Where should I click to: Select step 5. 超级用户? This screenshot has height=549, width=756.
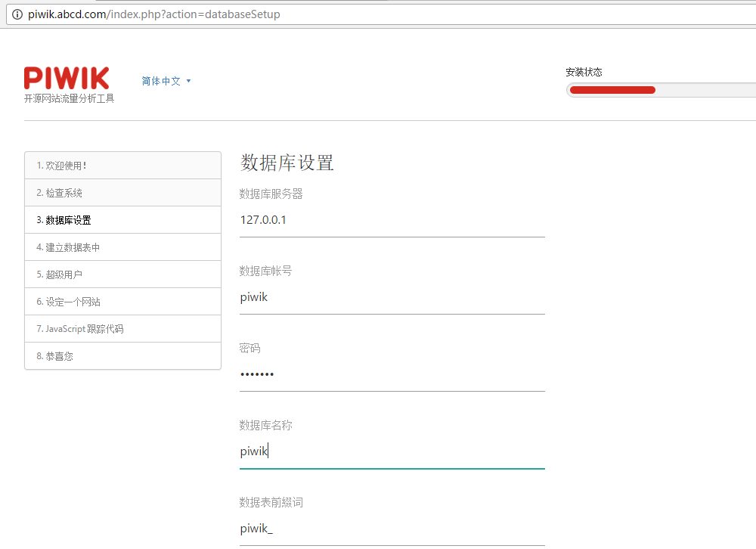(123, 274)
